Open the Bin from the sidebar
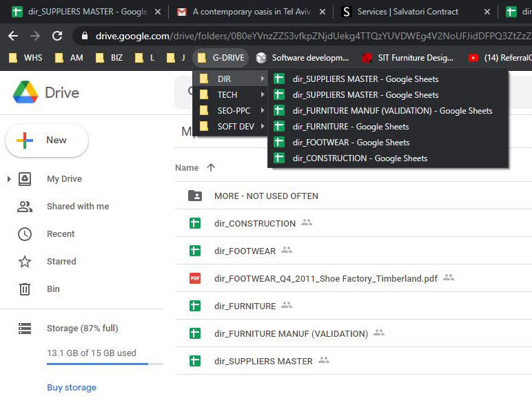This screenshot has width=532, height=416. [x=53, y=289]
